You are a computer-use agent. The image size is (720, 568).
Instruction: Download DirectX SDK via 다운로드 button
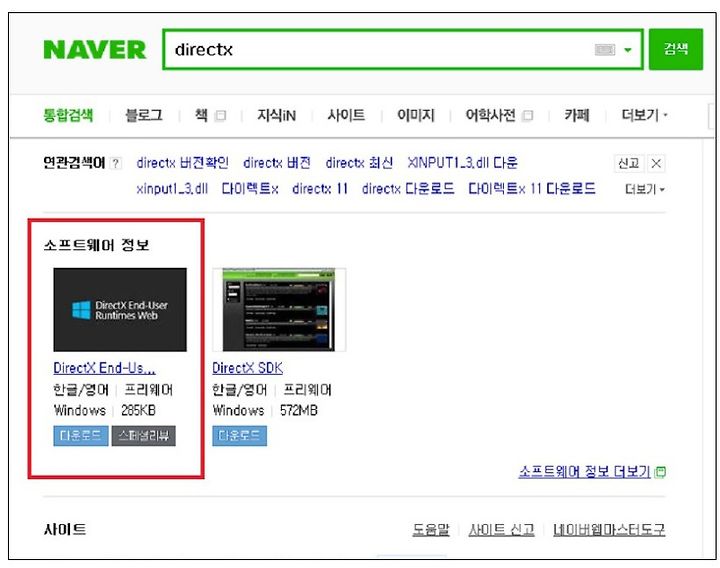tap(240, 436)
